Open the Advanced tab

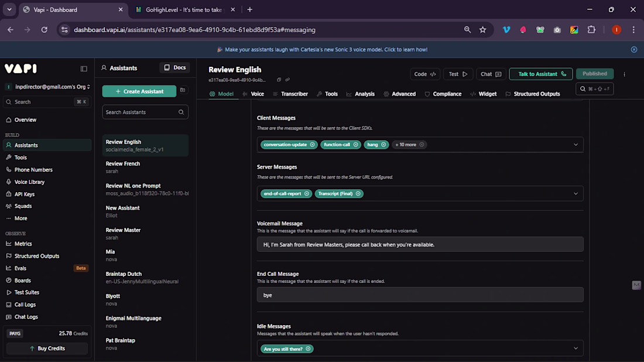(400, 94)
